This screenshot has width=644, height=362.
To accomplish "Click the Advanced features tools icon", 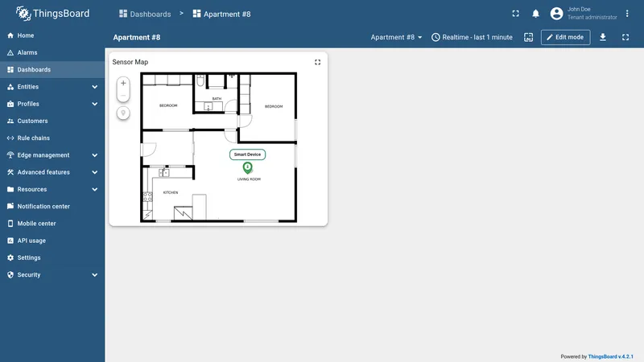I will [10, 172].
